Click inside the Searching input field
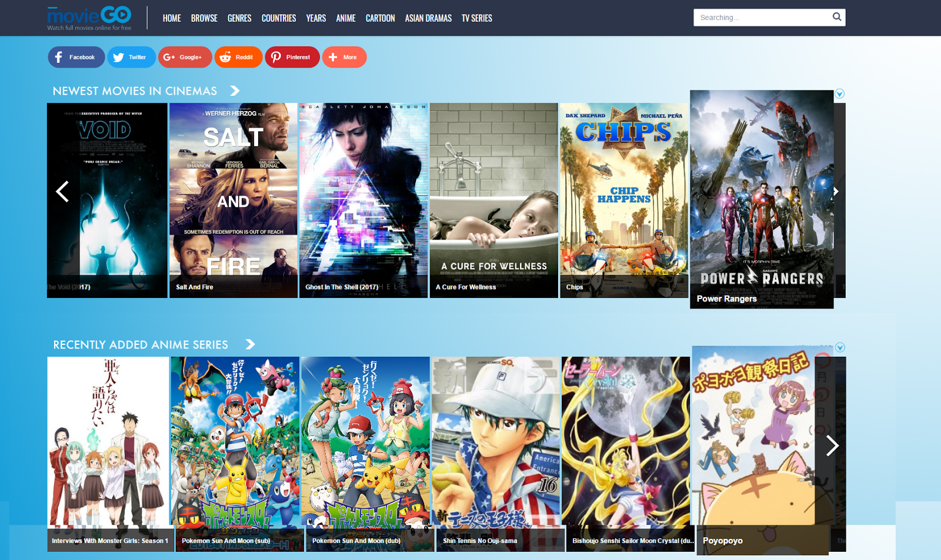Screen dimensions: 941x560 (759, 17)
